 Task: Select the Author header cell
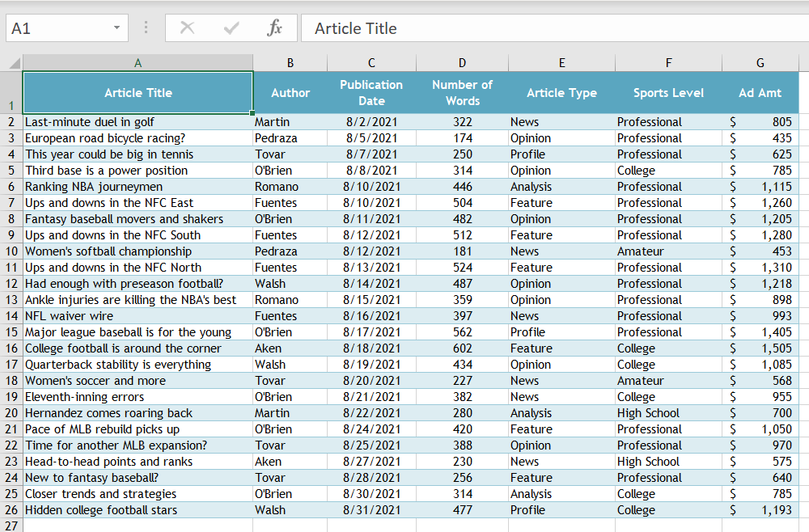(x=290, y=92)
